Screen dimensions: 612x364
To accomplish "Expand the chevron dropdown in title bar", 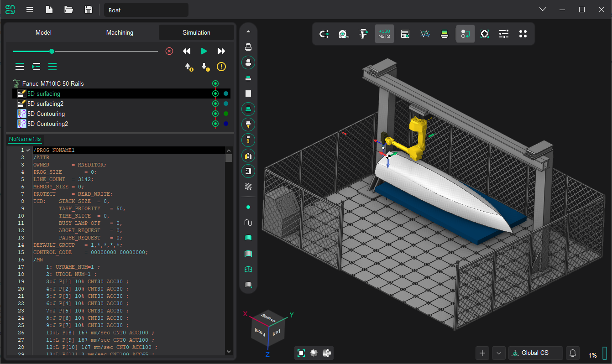I will [x=542, y=10].
